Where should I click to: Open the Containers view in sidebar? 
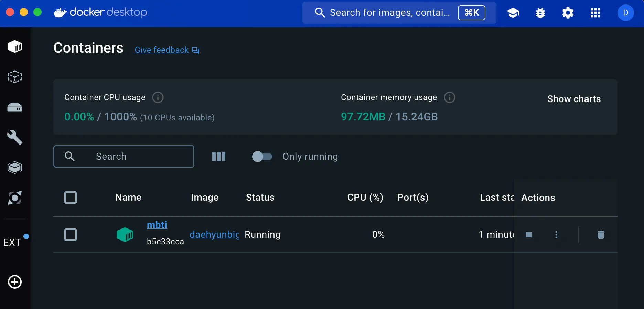pyautogui.click(x=15, y=46)
